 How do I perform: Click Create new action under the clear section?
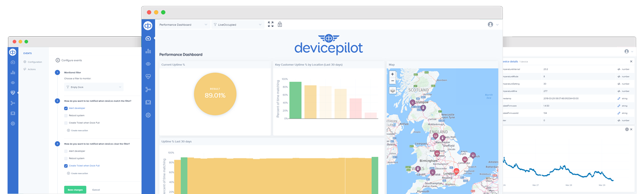78,173
